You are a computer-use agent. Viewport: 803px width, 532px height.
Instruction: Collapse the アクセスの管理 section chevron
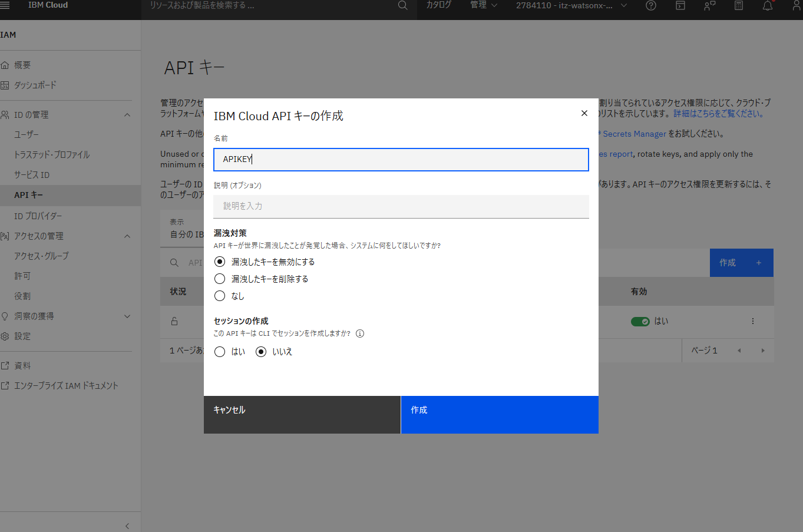[127, 236]
